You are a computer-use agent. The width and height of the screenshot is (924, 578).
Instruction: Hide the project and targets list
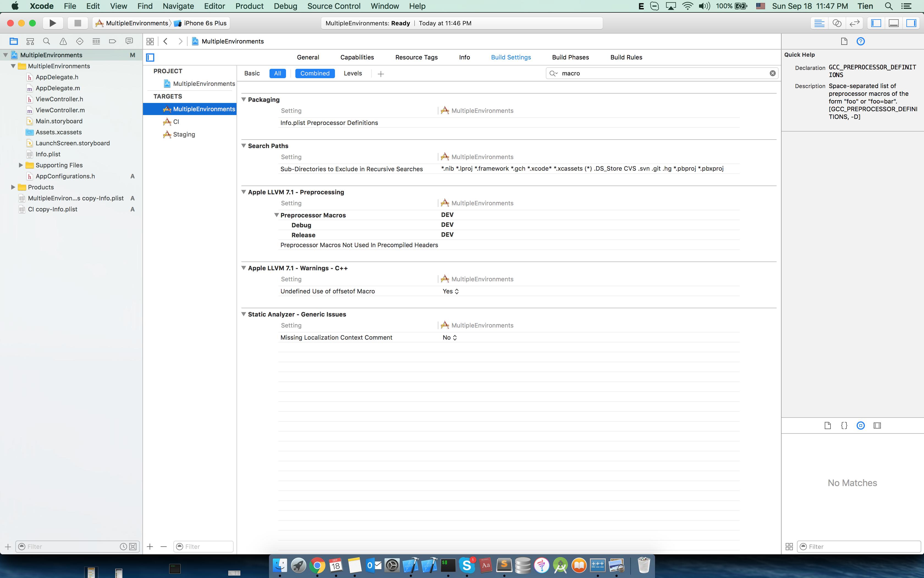[x=150, y=57]
